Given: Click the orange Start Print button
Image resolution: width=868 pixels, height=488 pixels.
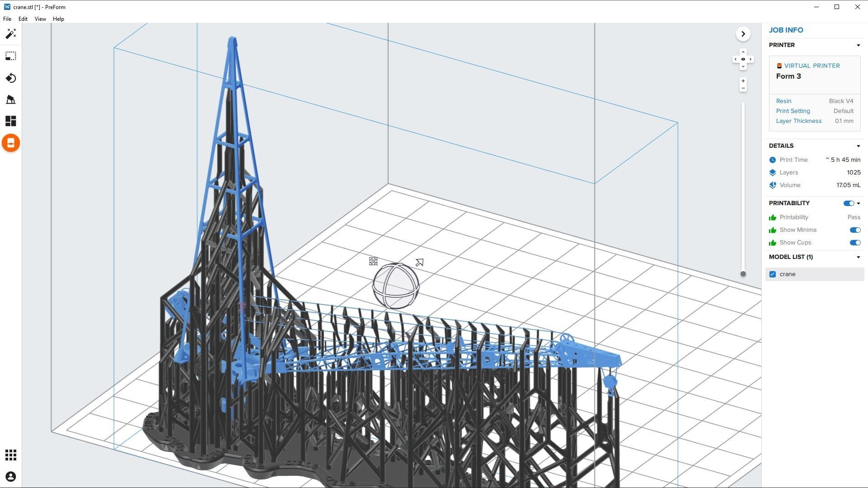Looking at the screenshot, I should click(x=11, y=143).
